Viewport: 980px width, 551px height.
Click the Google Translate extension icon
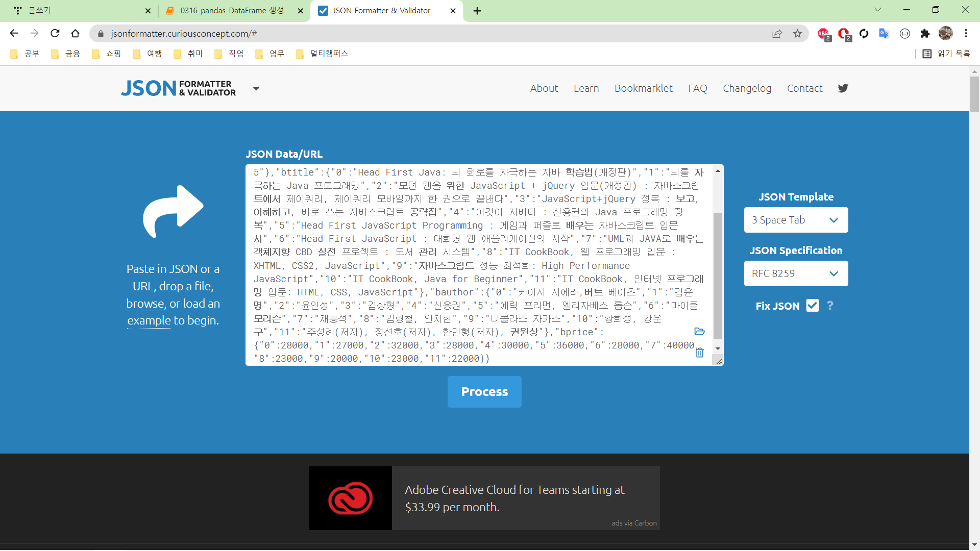click(x=884, y=34)
